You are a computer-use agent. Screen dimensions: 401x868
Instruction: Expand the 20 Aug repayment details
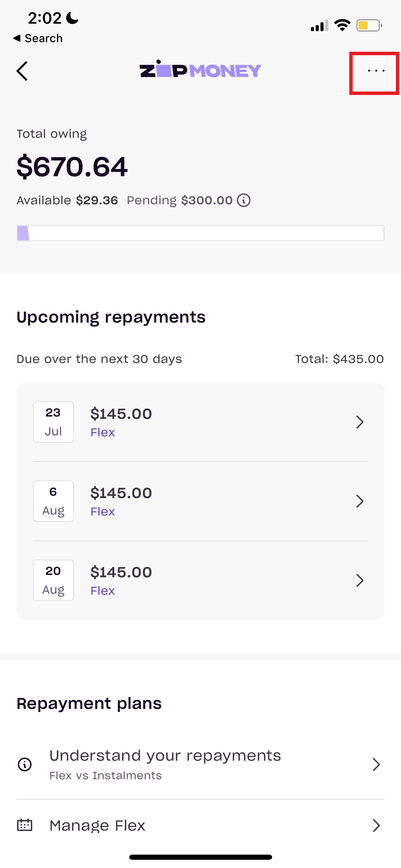click(360, 580)
